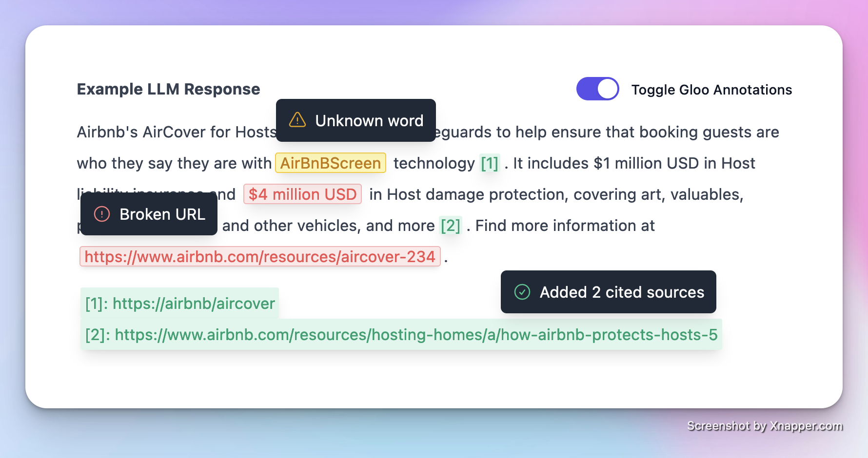Click the green checkmark icon beside Added cited sources

tap(522, 292)
